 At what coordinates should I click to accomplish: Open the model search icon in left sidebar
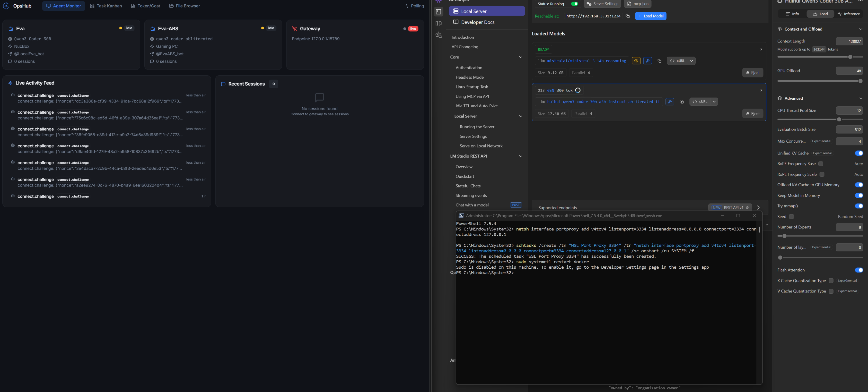click(x=438, y=35)
